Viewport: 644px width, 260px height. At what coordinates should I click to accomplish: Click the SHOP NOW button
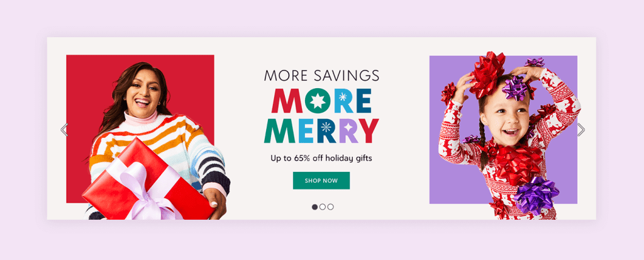pyautogui.click(x=321, y=181)
